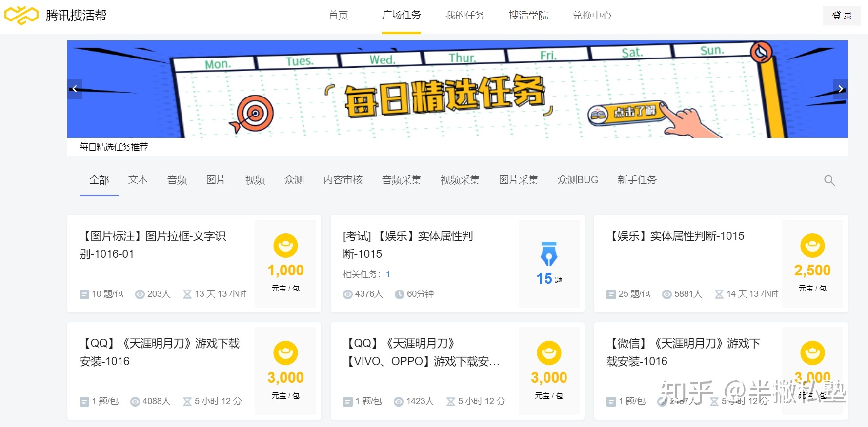Select the 视频采集 category tab
Viewport: 868px width, 427px height.
460,180
